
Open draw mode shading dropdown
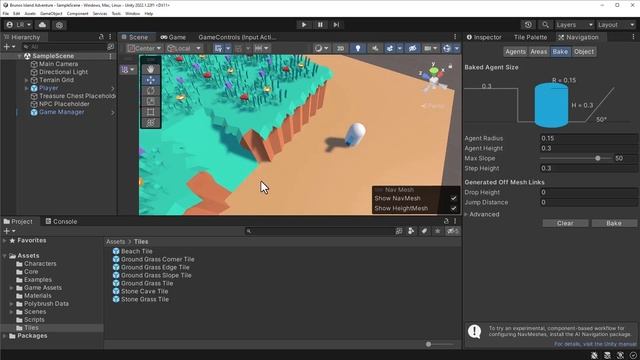(x=322, y=48)
